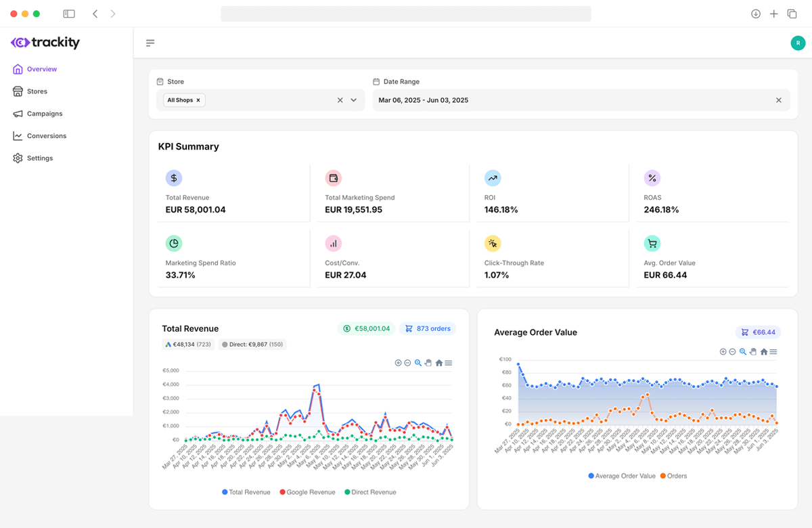Click the Overview home icon
The width and height of the screenshot is (812, 528).
(x=18, y=69)
